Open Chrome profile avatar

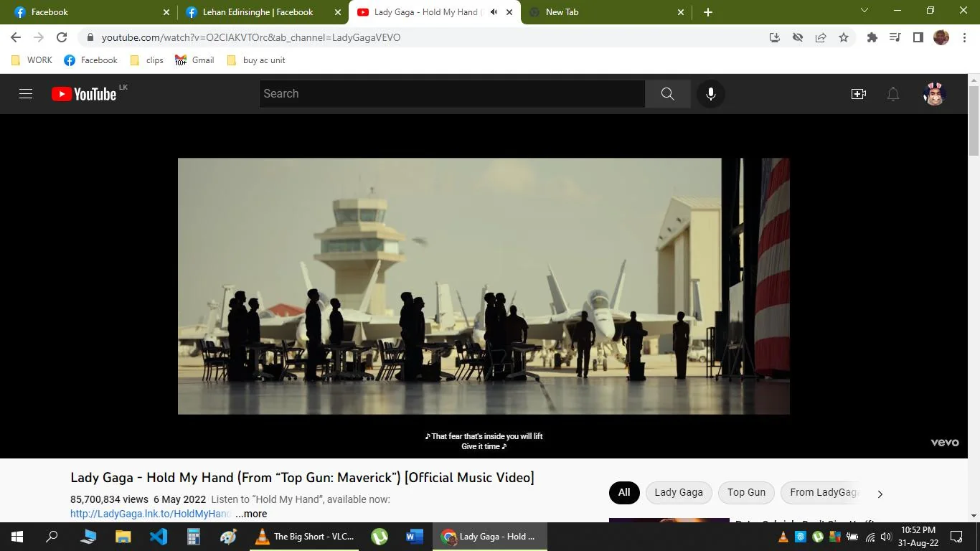click(x=941, y=37)
